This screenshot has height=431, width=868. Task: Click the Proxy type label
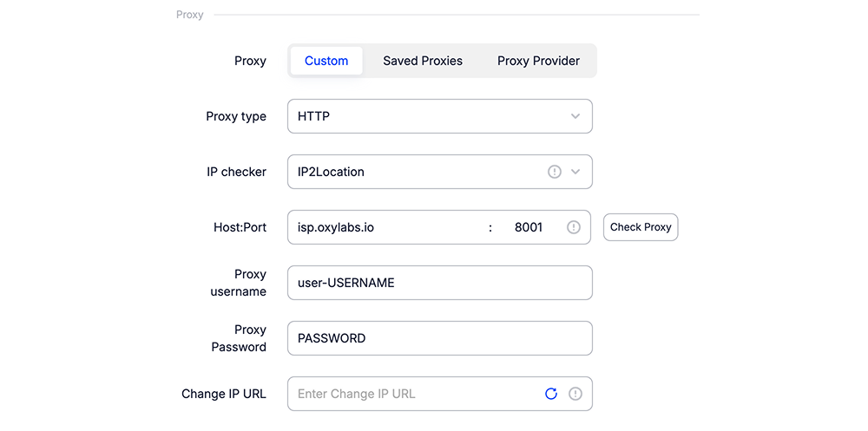(x=236, y=116)
